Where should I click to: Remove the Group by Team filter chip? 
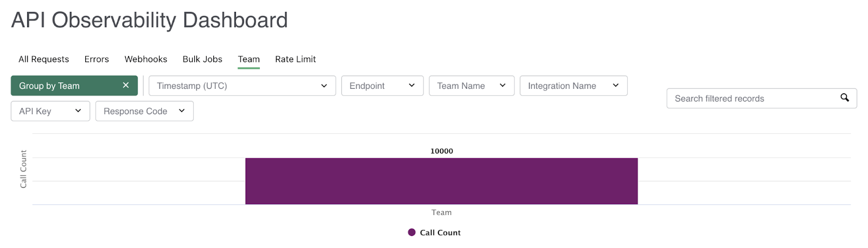point(126,86)
